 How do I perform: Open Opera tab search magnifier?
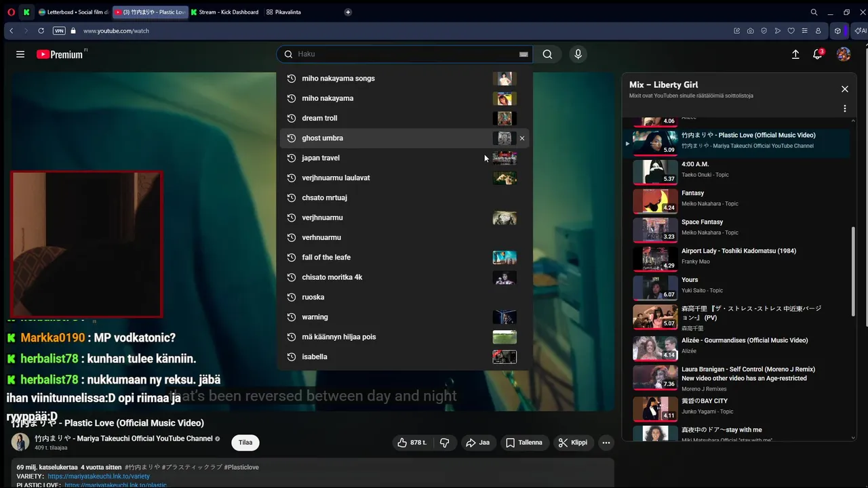[x=814, y=12]
